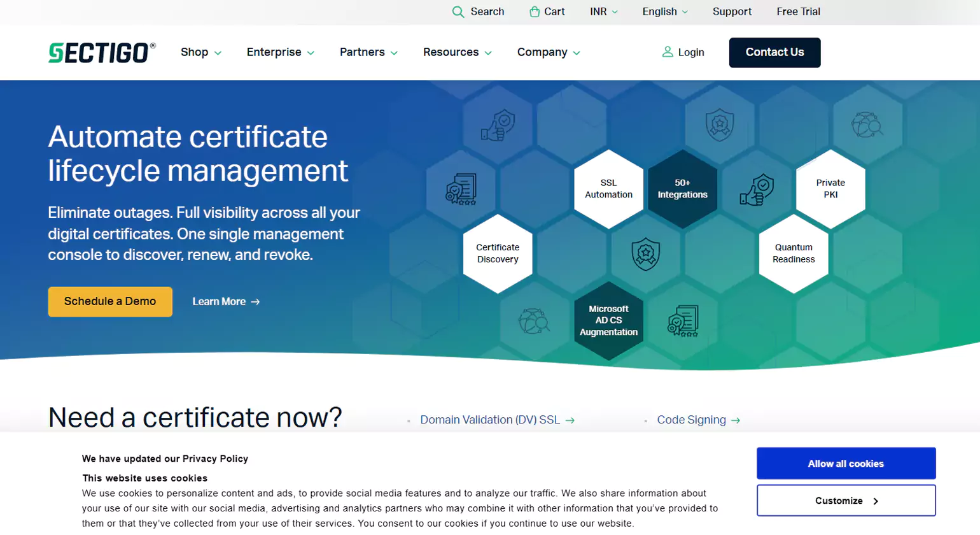Open the Microsoft AD CS Augmentation hexagon
The height and width of the screenshot is (535, 980).
(608, 320)
